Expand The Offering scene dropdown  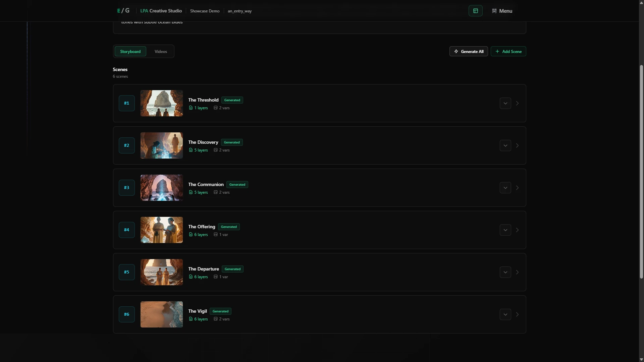pyautogui.click(x=505, y=230)
